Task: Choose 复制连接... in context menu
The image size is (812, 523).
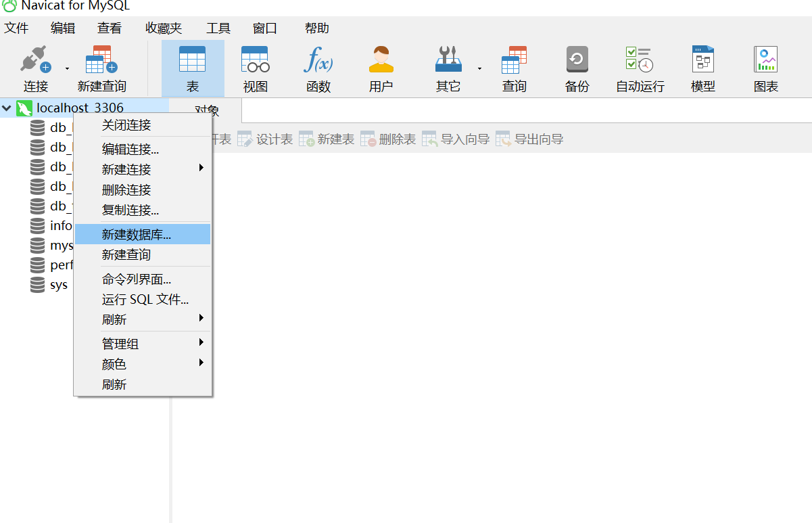Action: (143, 210)
